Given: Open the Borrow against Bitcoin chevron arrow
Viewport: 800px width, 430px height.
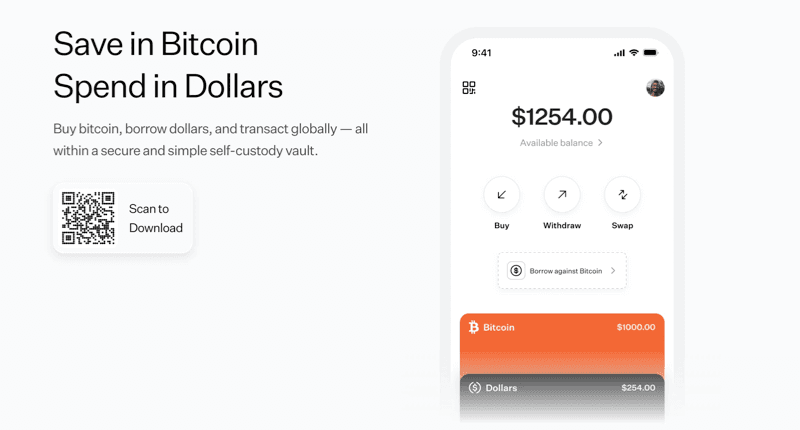Looking at the screenshot, I should [x=613, y=271].
